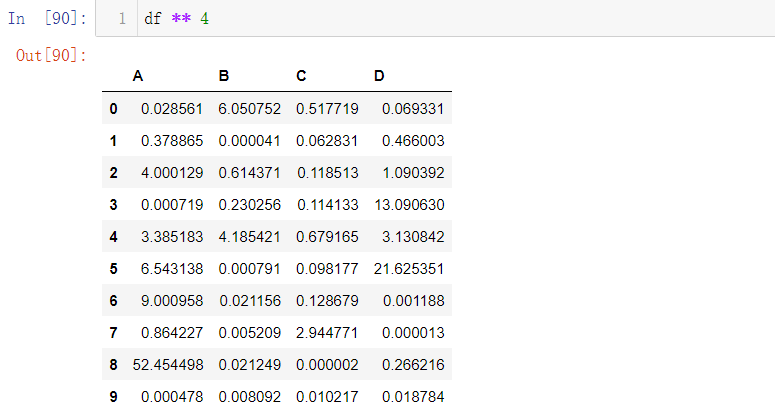This screenshot has height=407, width=775.
Task: Select row index 7
Action: (x=113, y=333)
